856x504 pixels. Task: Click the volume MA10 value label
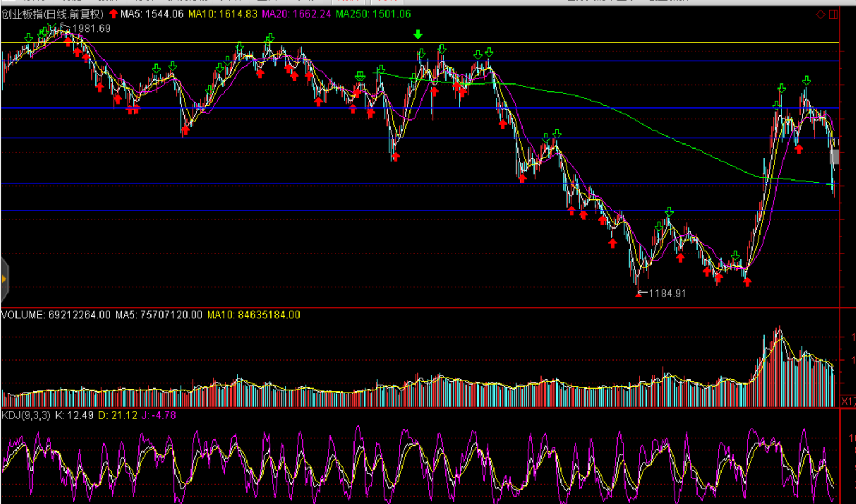[x=253, y=315]
